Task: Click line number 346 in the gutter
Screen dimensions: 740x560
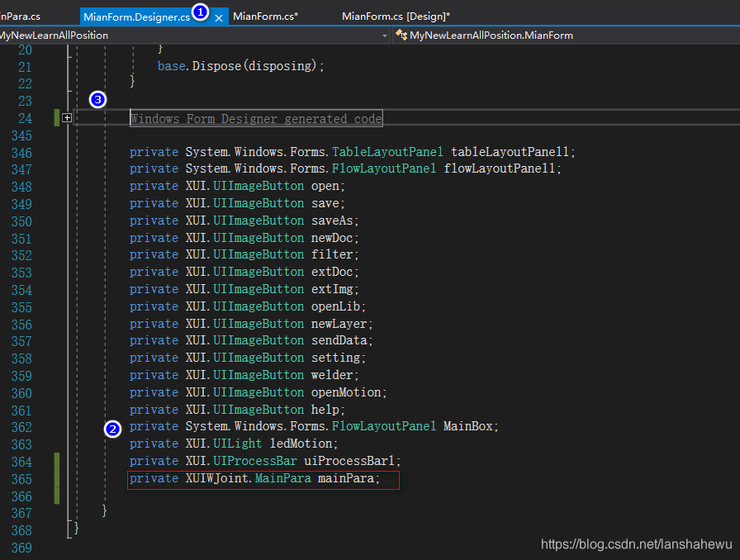Action: click(21, 153)
